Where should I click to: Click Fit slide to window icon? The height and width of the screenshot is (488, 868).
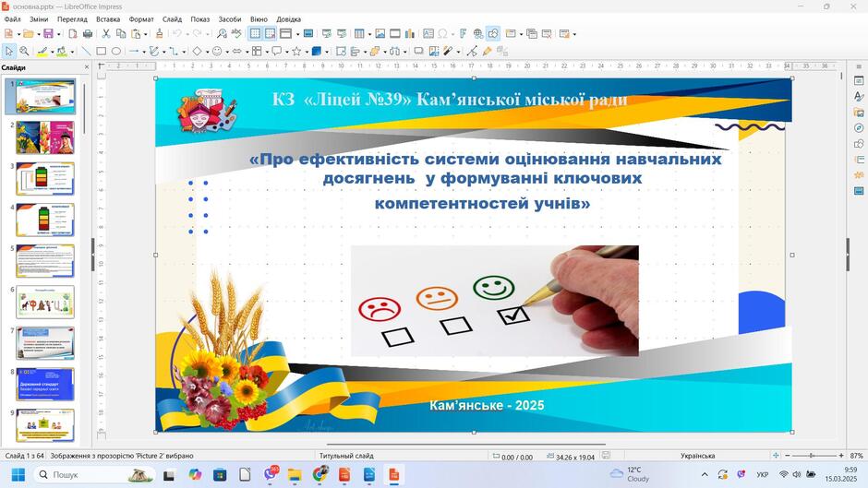(x=776, y=456)
